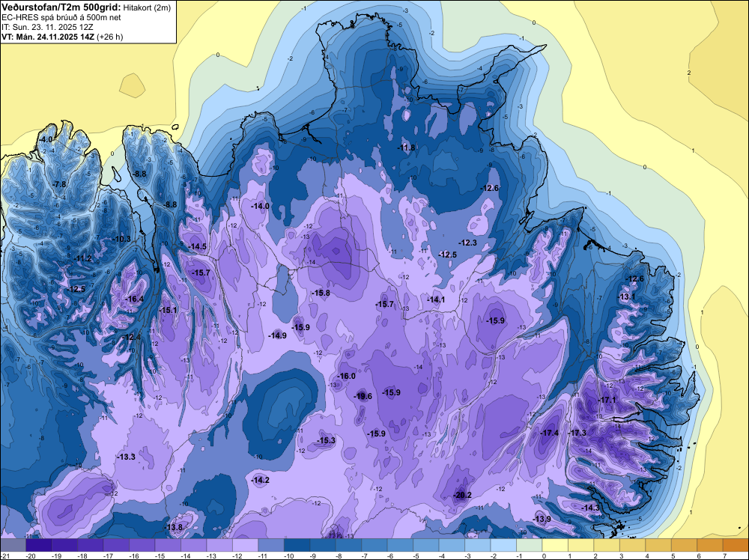
Task: Select the -14.3 temperature label
Action: [x=590, y=508]
